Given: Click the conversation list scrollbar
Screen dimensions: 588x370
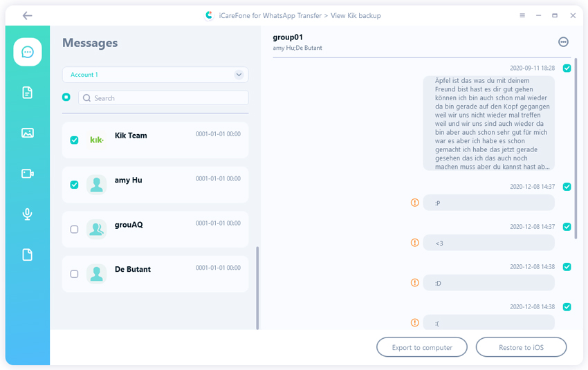Looking at the screenshot, I should coord(257,288).
